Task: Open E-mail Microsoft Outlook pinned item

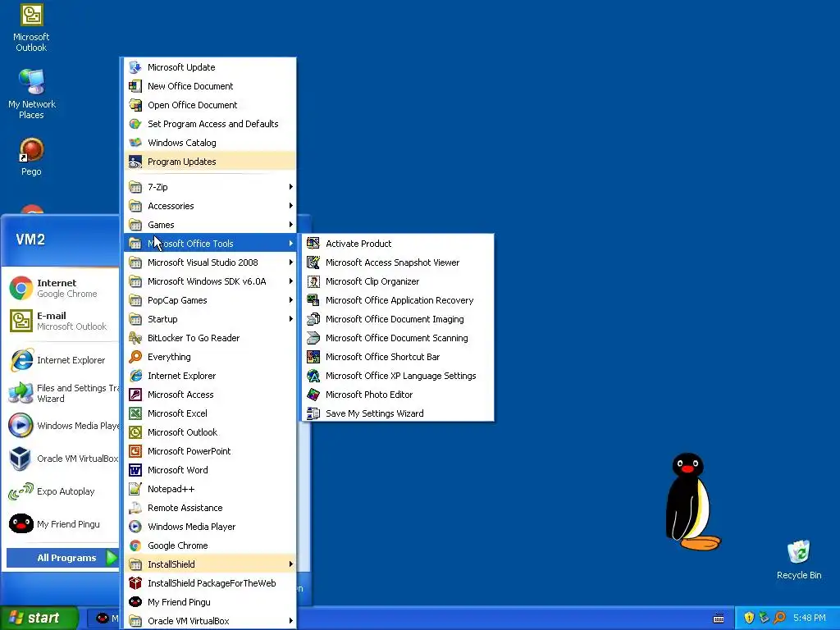Action: [62, 321]
